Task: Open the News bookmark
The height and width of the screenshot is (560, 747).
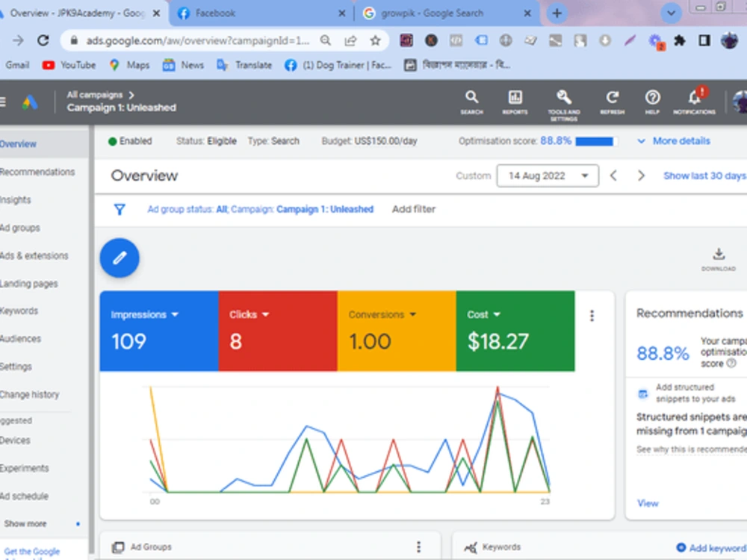Action: [184, 65]
